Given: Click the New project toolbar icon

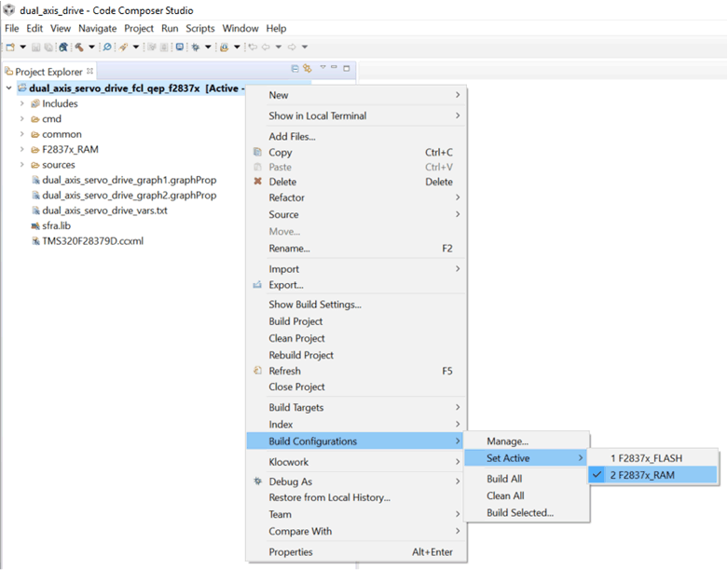Looking at the screenshot, I should [10, 47].
